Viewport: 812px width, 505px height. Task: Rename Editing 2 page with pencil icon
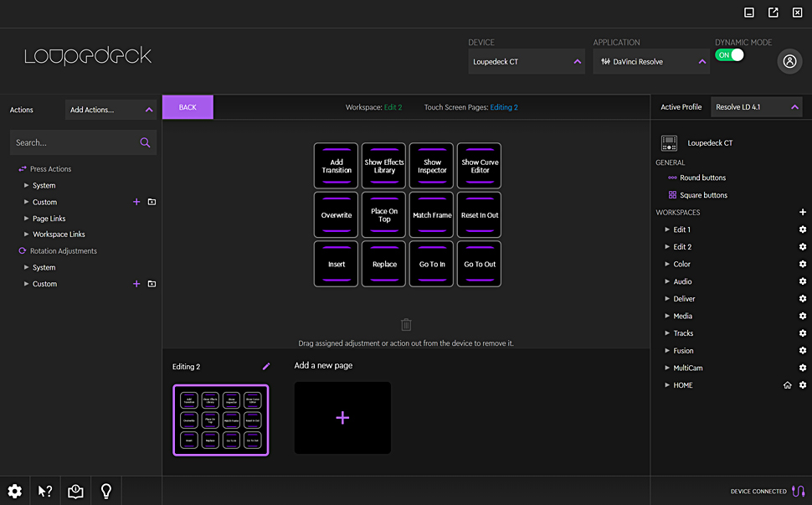(266, 366)
